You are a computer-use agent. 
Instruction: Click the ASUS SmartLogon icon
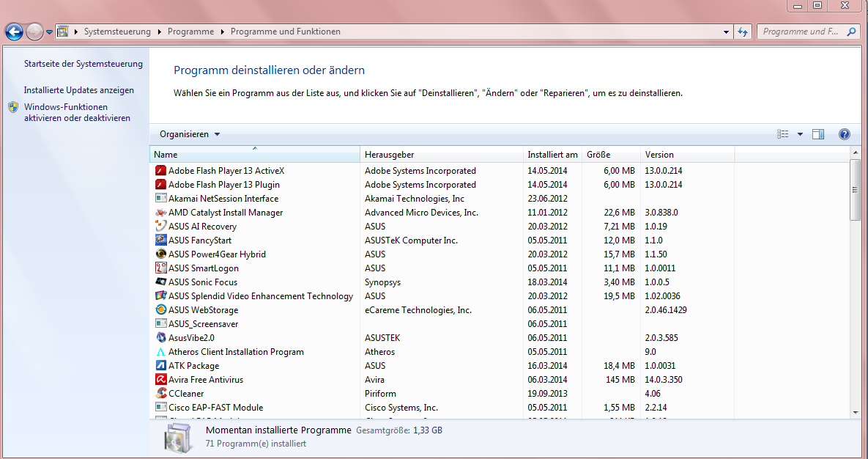click(x=160, y=268)
